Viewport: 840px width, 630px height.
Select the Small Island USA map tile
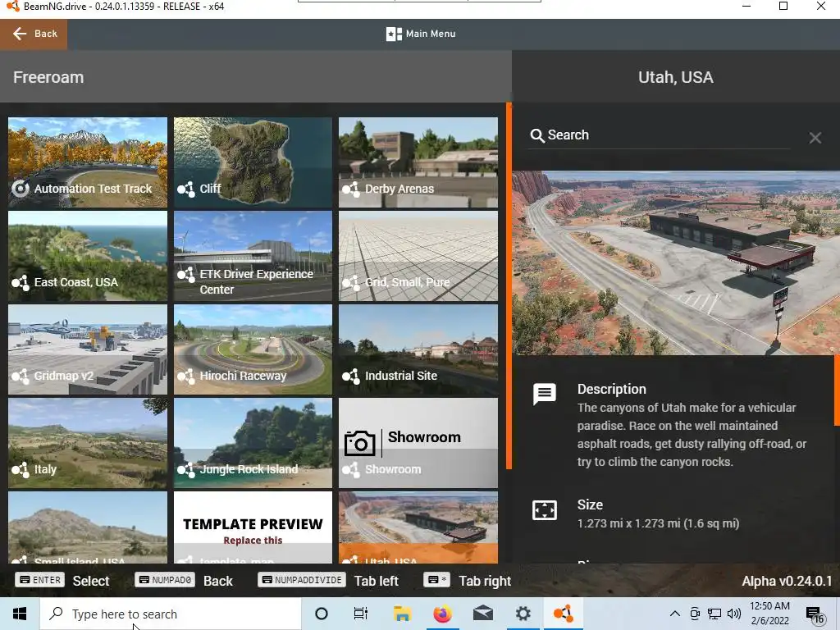(87, 527)
